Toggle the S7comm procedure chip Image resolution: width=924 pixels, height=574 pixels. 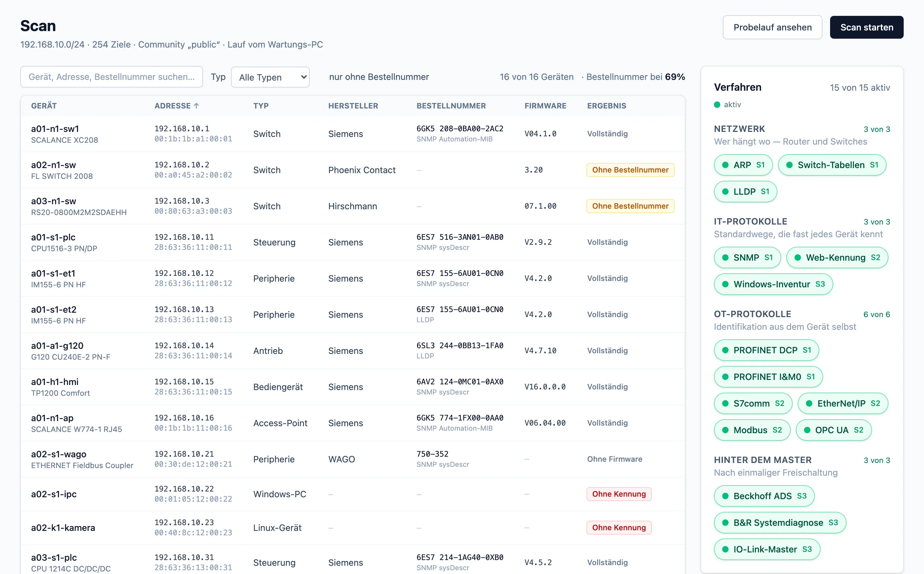point(753,403)
